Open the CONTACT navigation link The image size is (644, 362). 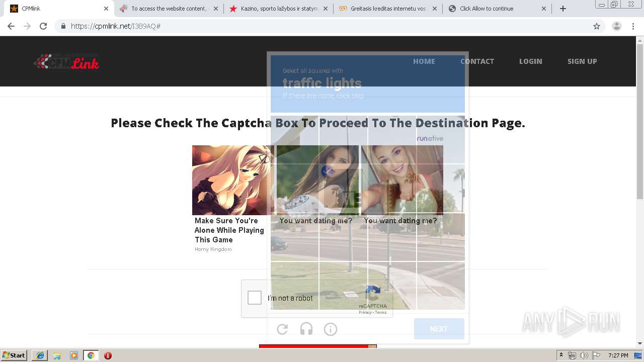477,61
